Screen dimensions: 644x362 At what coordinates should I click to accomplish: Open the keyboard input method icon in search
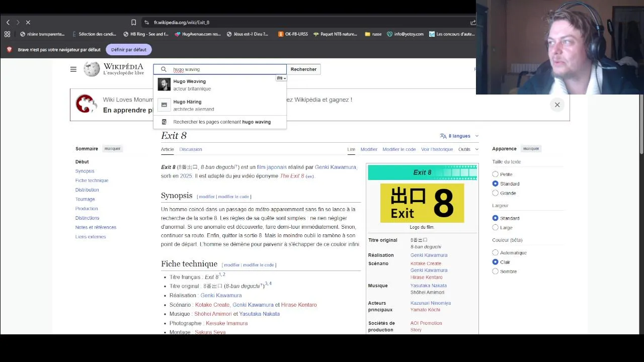pyautogui.click(x=281, y=78)
